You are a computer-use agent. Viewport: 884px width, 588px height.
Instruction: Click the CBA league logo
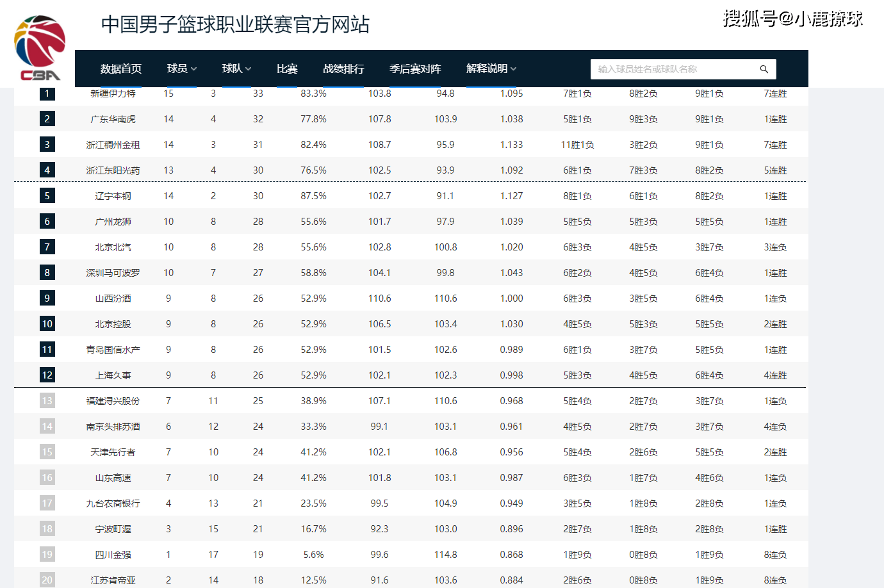coord(40,48)
